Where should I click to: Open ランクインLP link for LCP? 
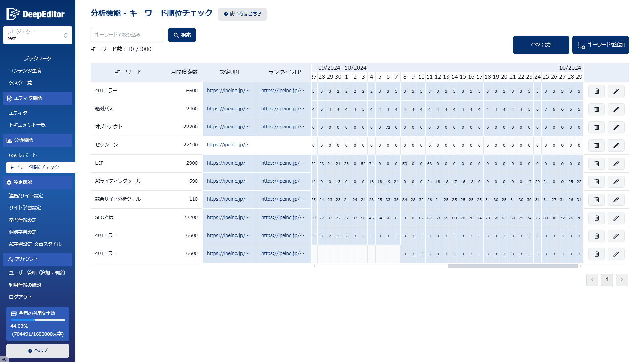click(282, 163)
